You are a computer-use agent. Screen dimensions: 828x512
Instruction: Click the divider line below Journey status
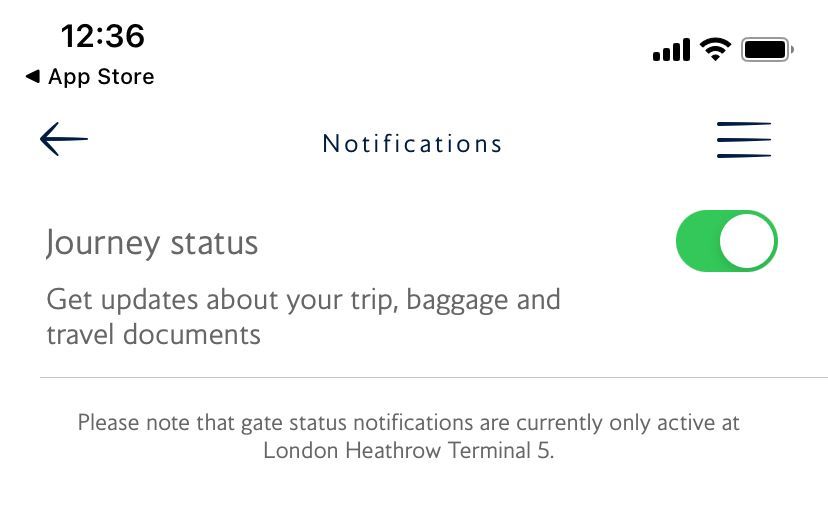tap(432, 378)
